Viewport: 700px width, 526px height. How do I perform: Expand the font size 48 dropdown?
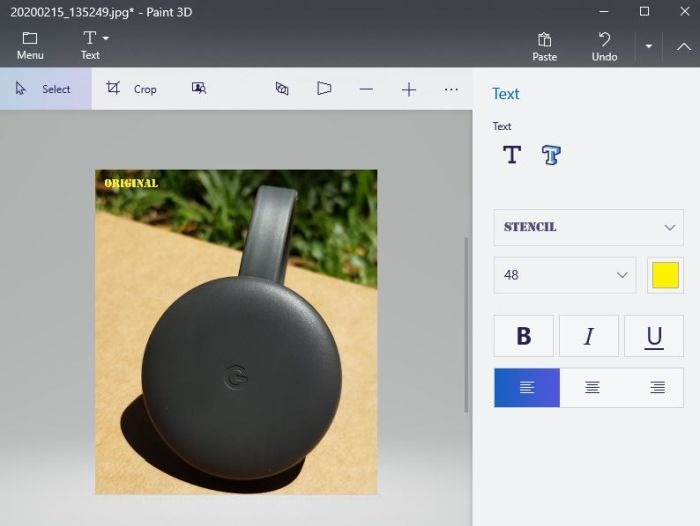click(x=564, y=275)
